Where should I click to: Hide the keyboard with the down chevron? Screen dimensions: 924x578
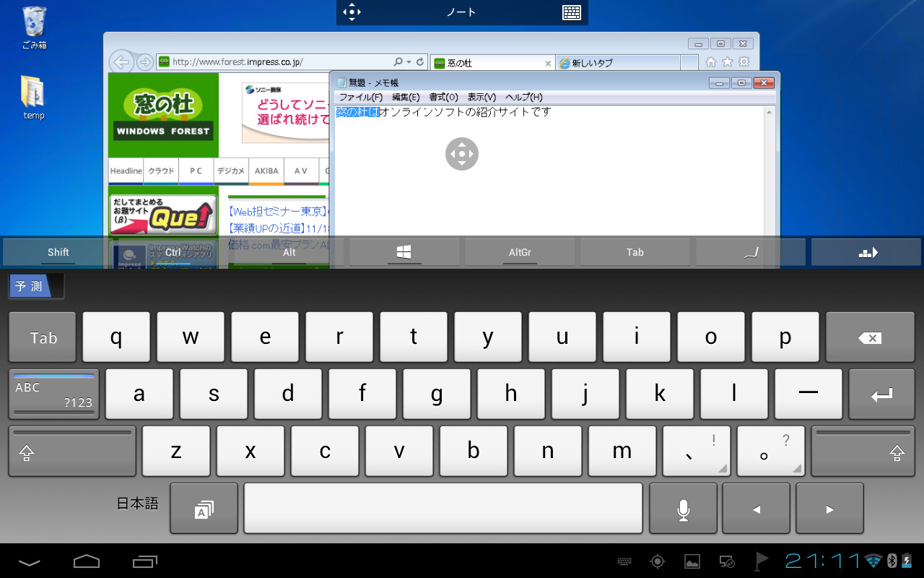(30, 561)
